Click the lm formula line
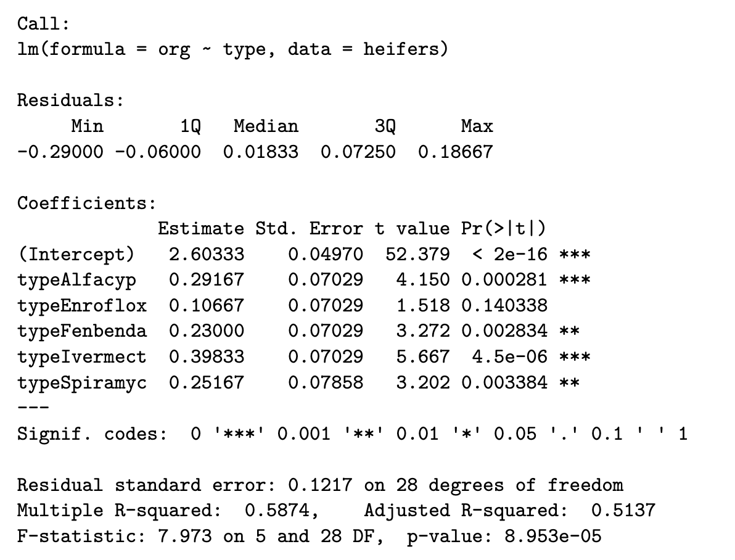Screen dimensions: 735x560 coord(232,49)
